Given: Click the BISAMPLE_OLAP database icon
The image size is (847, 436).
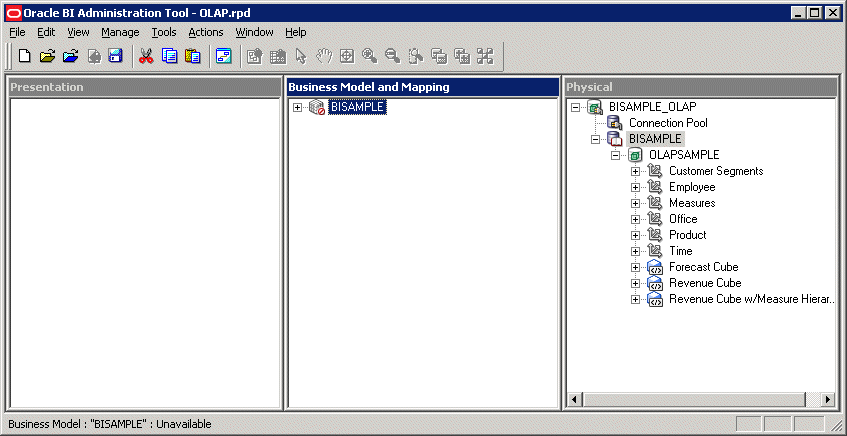Looking at the screenshot, I should 595,107.
